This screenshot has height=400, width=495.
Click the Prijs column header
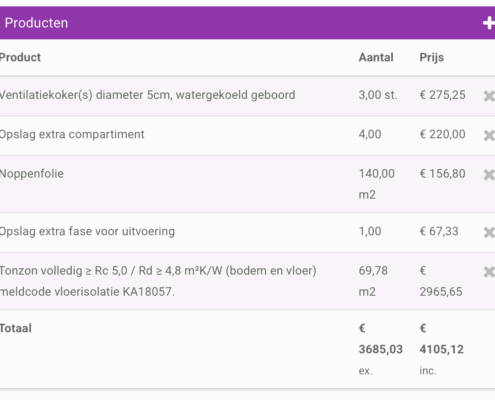[431, 57]
